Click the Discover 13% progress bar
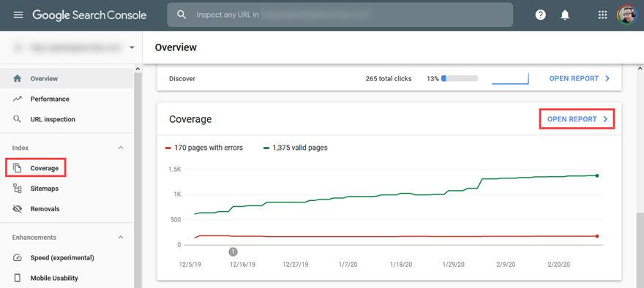Viewport: 644px width, 288px height. point(459,78)
